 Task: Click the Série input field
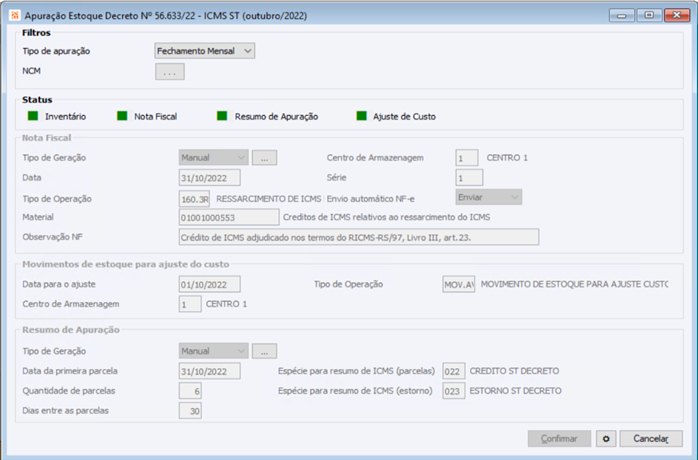[x=469, y=177]
